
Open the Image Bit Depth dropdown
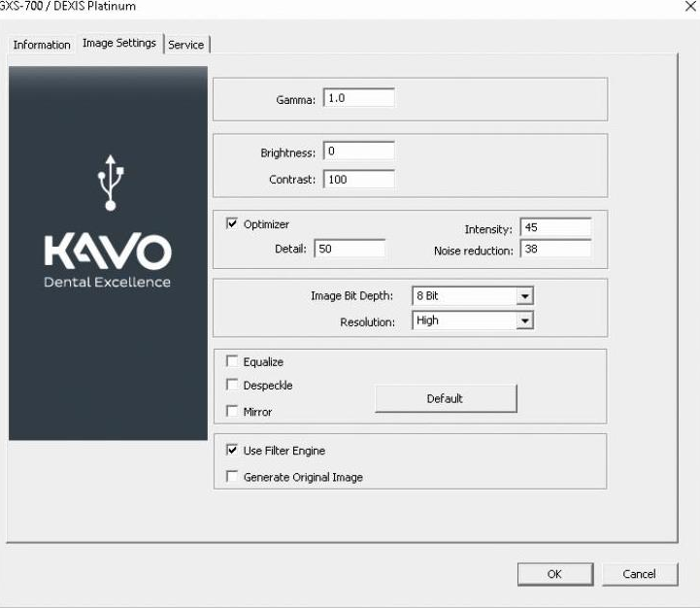(524, 296)
